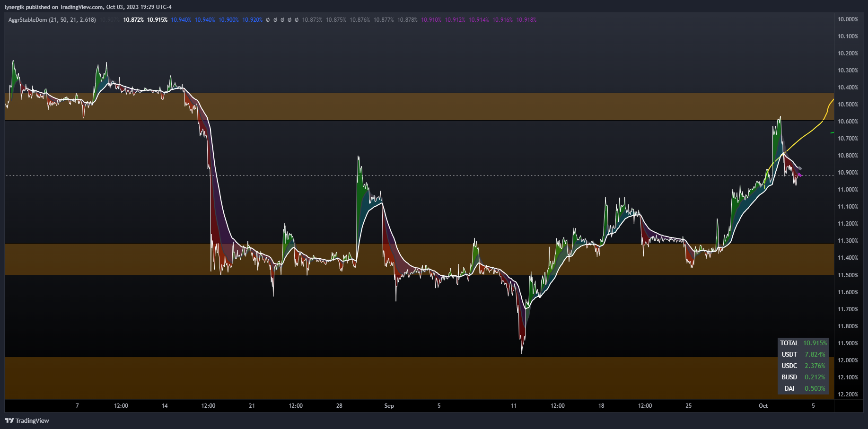
Task: Click the USDC label in the table
Action: point(789,366)
